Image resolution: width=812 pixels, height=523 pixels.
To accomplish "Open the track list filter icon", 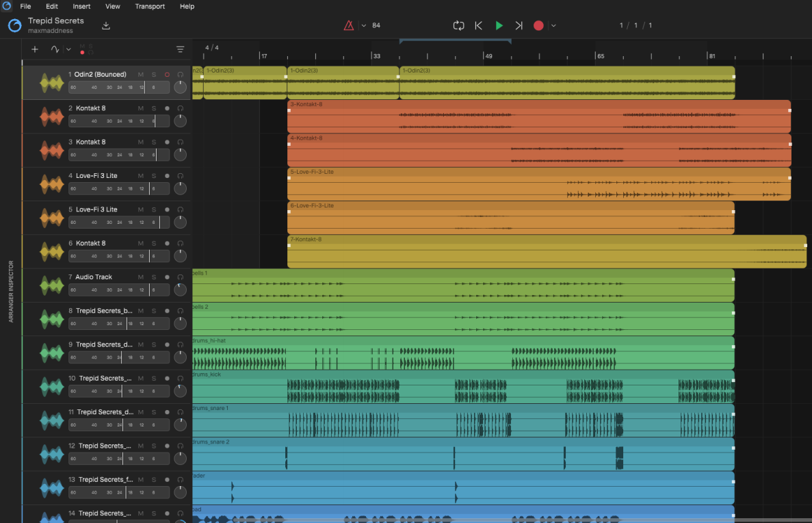I will (x=180, y=49).
